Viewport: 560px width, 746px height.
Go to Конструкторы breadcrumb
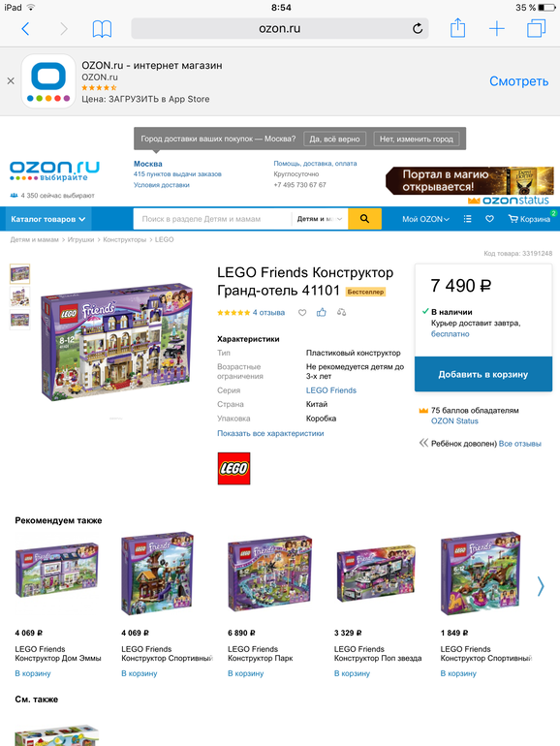pos(125,239)
